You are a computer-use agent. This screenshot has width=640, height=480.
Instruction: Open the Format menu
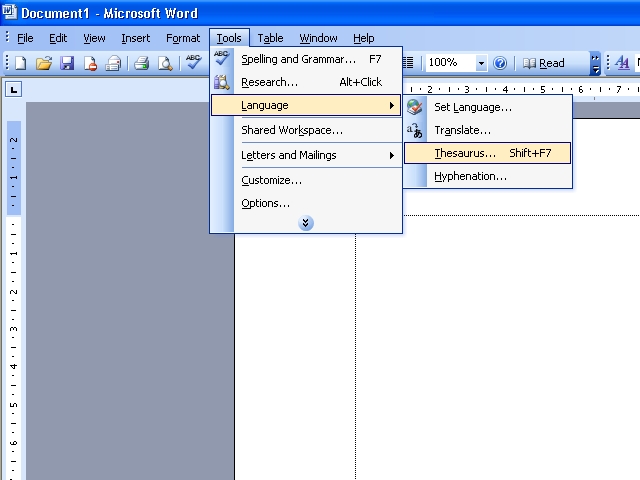(x=183, y=38)
